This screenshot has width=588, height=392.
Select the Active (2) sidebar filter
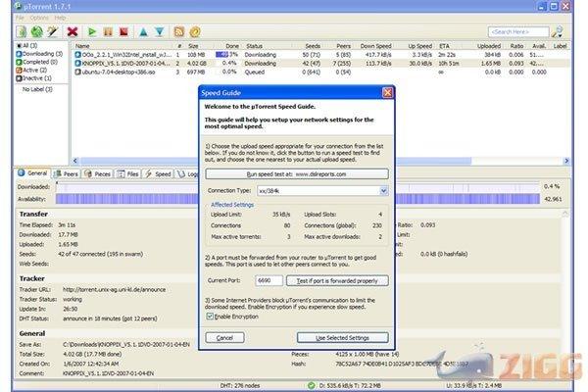pyautogui.click(x=31, y=71)
